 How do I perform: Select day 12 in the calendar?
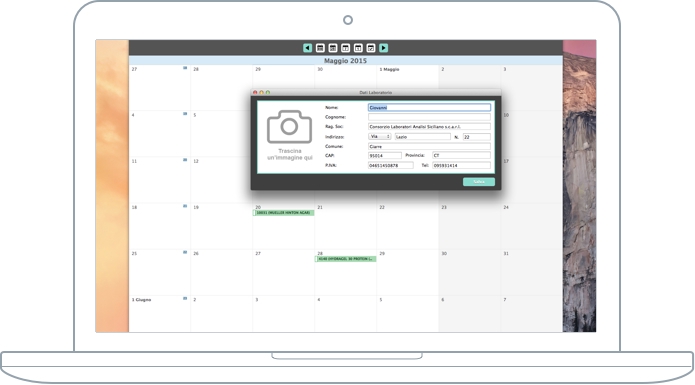(x=221, y=180)
